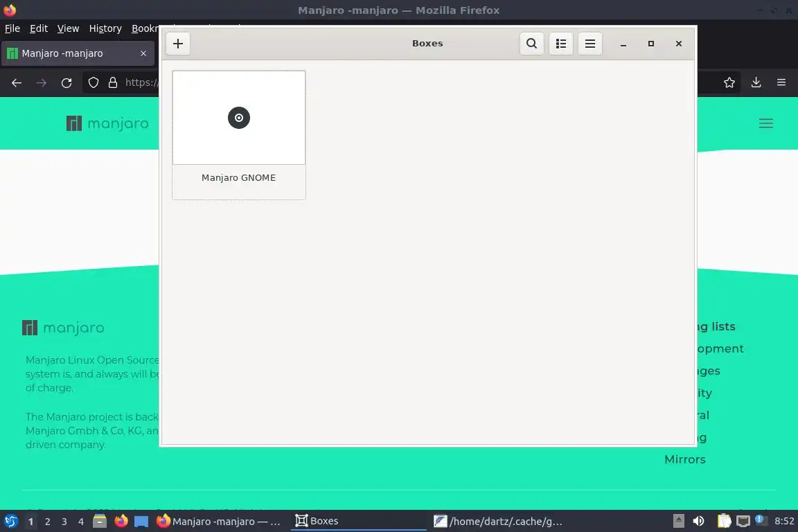Open the start menu on taskbar
Image resolution: width=798 pixels, height=532 pixels.
click(x=10, y=522)
